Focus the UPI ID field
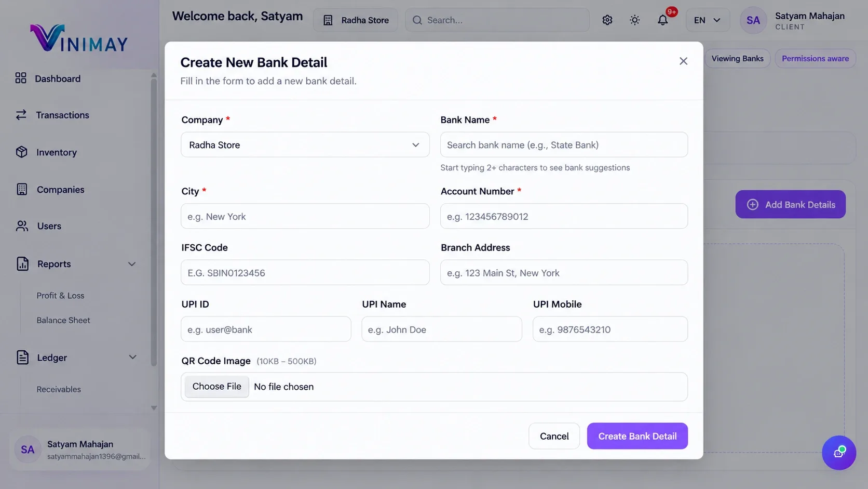Image resolution: width=868 pixels, height=489 pixels. point(266,329)
